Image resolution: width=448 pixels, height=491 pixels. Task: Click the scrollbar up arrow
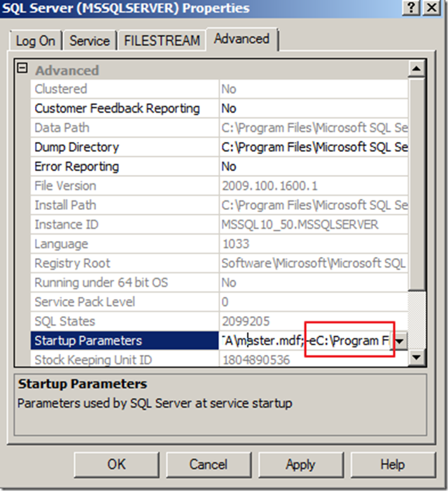416,68
